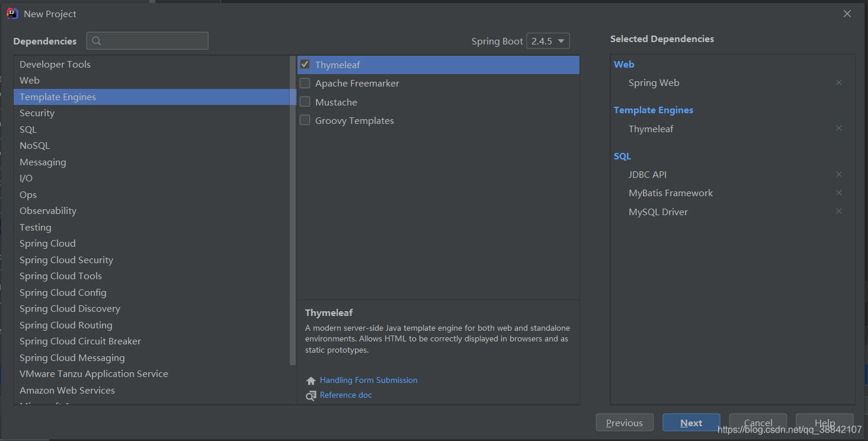This screenshot has width=868, height=441.
Task: Check the Mustache template engine
Action: pos(305,102)
